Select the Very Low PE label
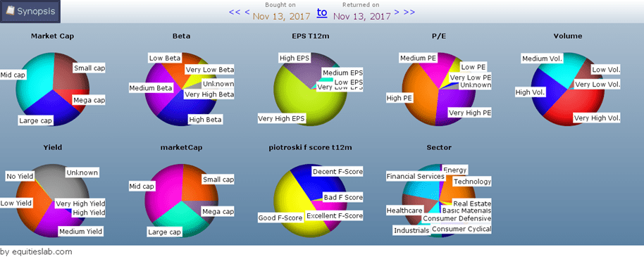Screen dimensions: 644x257 tap(470, 77)
